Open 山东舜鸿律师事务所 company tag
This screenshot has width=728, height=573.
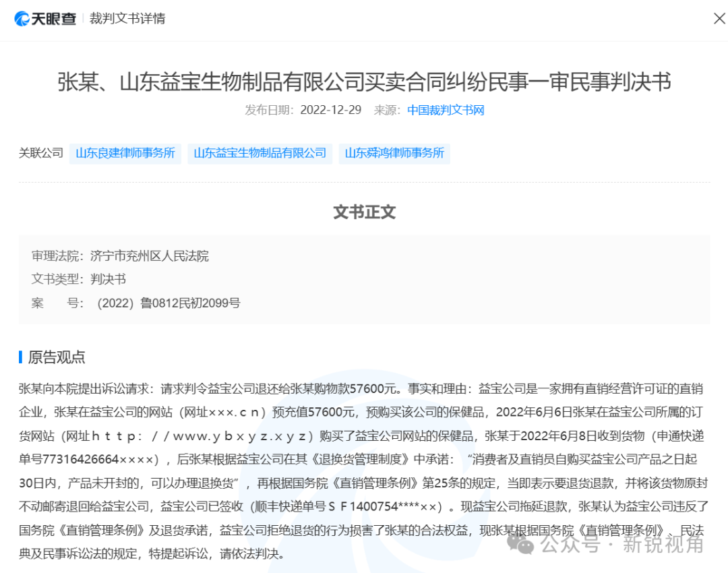point(394,153)
